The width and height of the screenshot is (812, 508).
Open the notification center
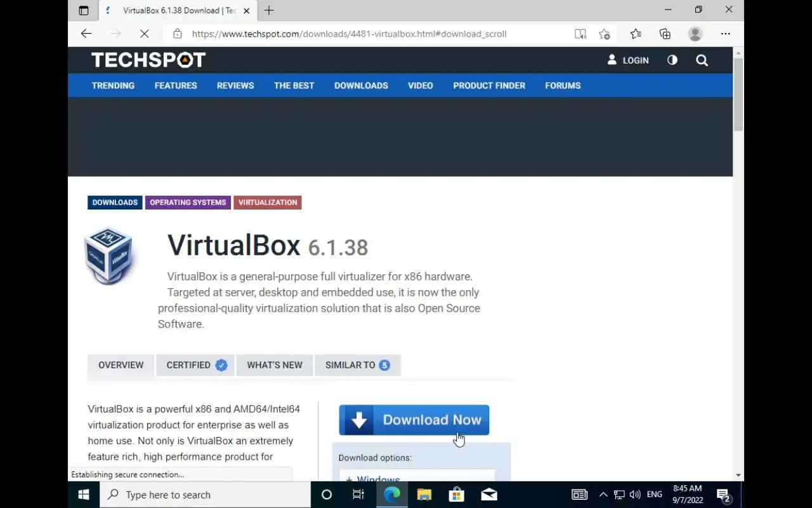pyautogui.click(x=724, y=495)
